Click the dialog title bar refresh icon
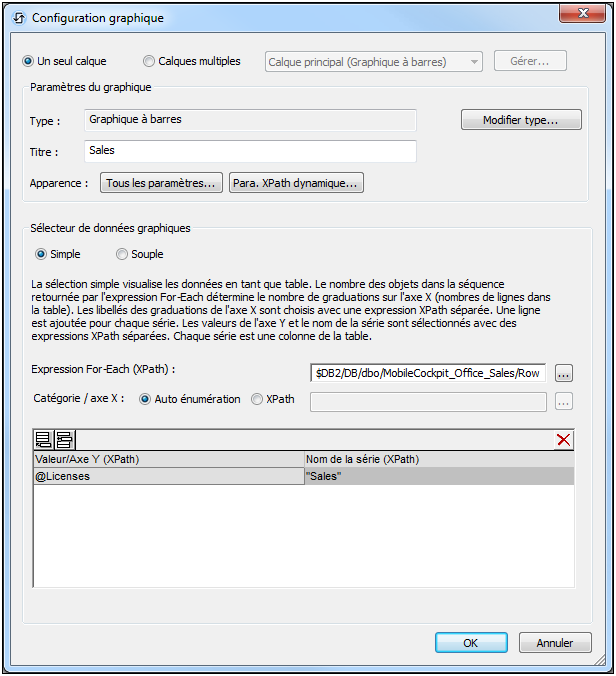 (19, 18)
